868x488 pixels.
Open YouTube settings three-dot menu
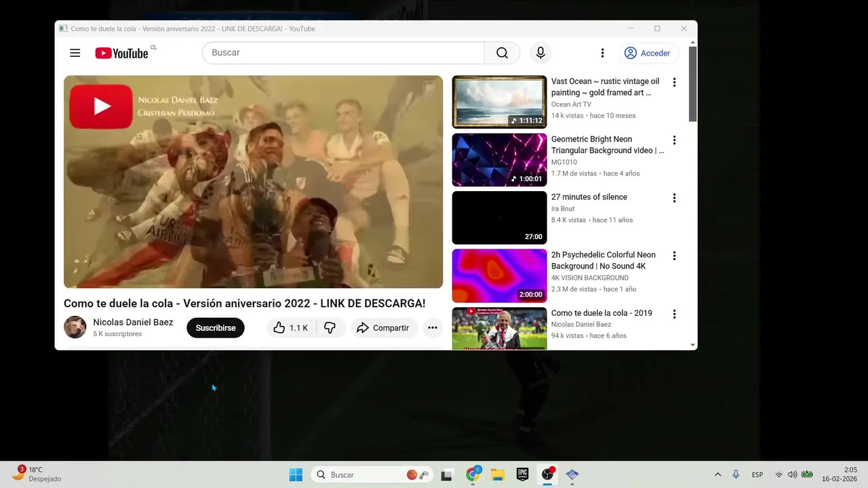[x=602, y=53]
